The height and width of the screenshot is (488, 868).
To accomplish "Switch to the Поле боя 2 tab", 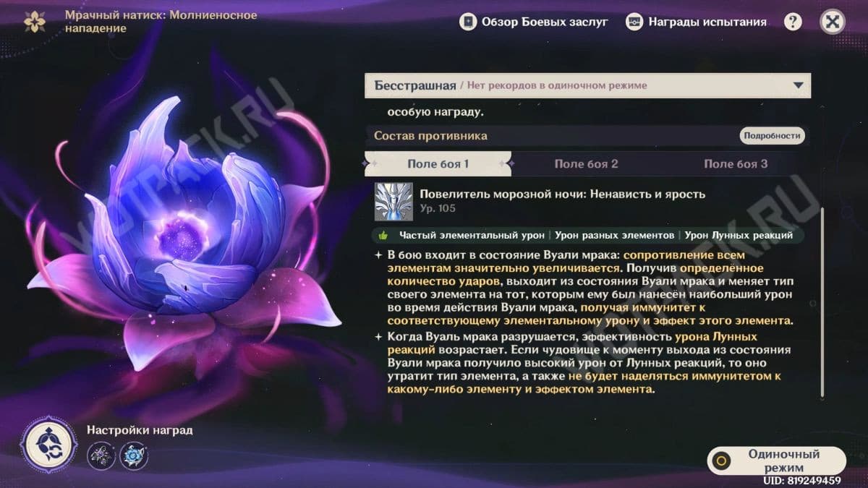I will point(586,164).
